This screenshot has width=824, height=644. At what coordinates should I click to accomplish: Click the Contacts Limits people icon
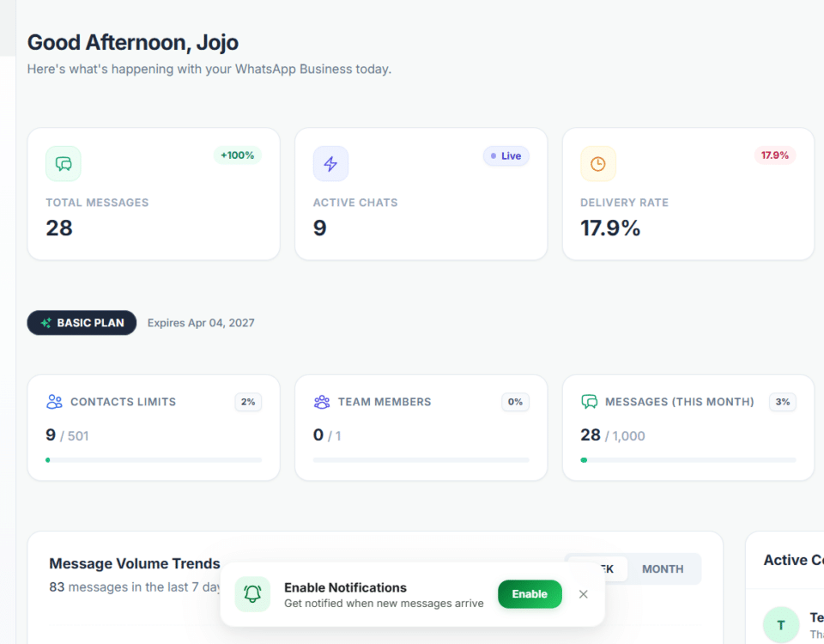[54, 402]
